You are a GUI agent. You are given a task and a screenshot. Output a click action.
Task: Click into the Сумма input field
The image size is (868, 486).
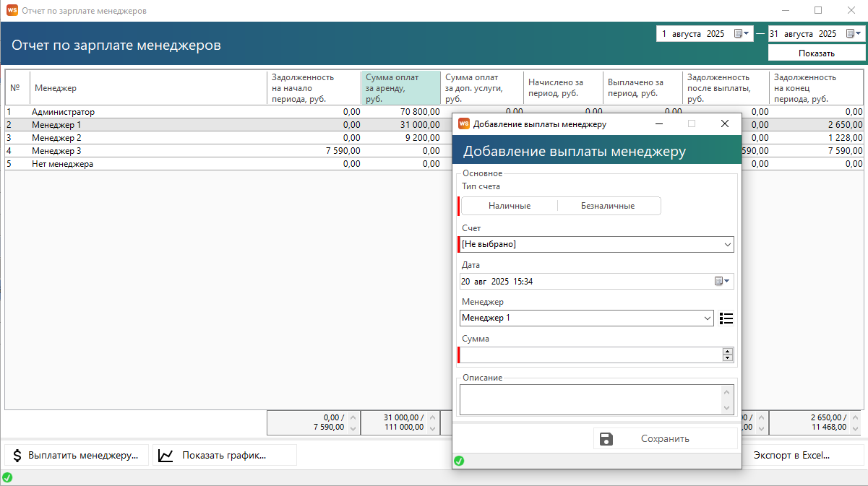click(590, 355)
